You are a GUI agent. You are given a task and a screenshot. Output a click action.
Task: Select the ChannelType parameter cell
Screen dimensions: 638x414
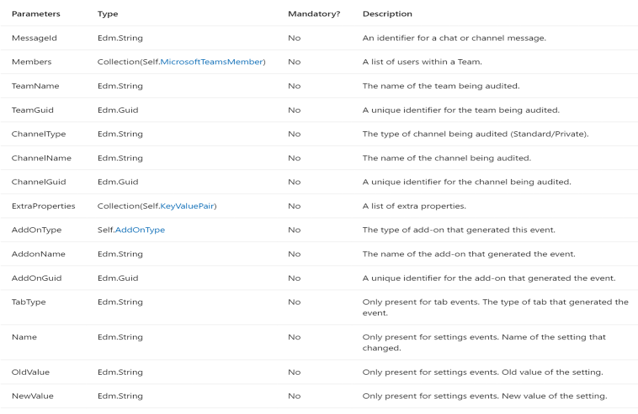39,134
